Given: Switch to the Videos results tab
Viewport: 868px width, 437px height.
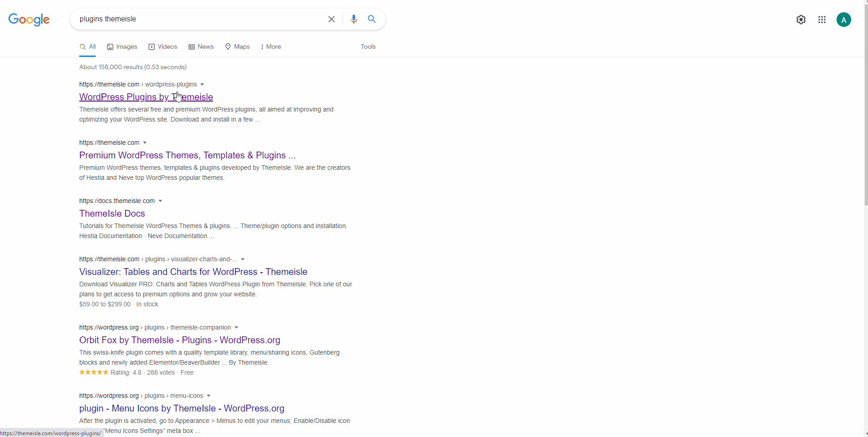Looking at the screenshot, I should pyautogui.click(x=163, y=47).
